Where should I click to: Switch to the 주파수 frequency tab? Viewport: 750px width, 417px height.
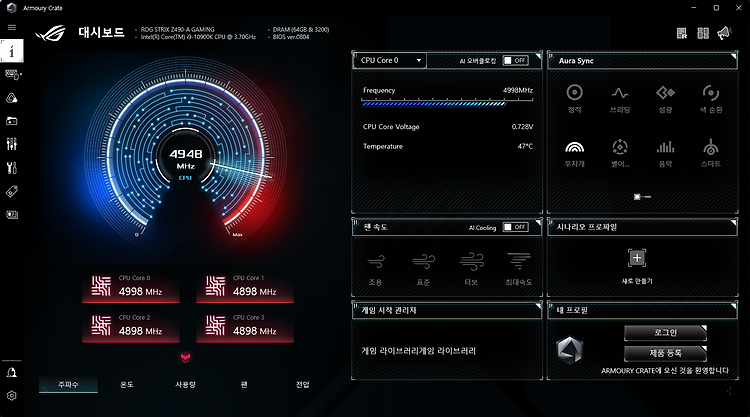[68, 384]
